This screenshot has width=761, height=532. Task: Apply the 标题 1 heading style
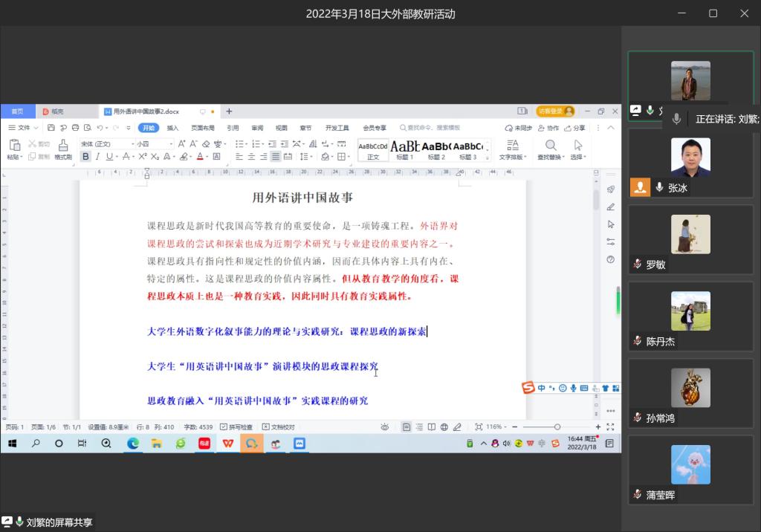click(405, 149)
